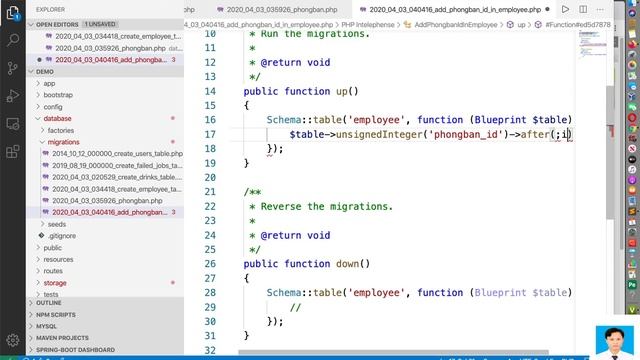Click '@return void' on line 12
This screenshot has width=640, height=360.
click(x=295, y=62)
